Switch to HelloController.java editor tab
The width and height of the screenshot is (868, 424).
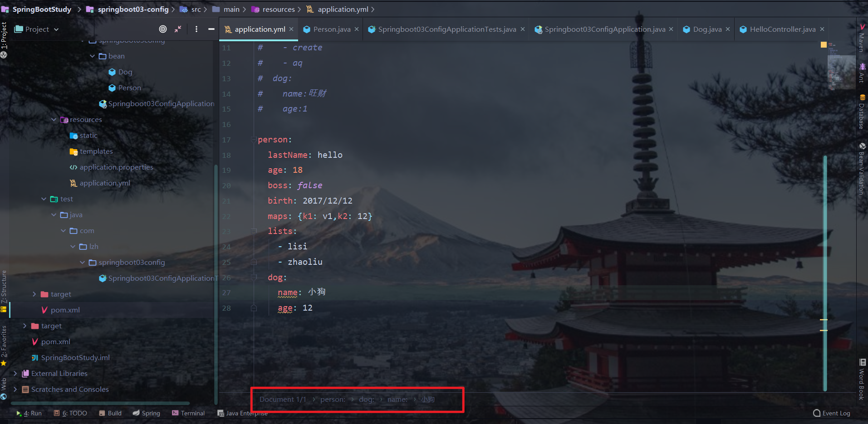[x=783, y=29]
